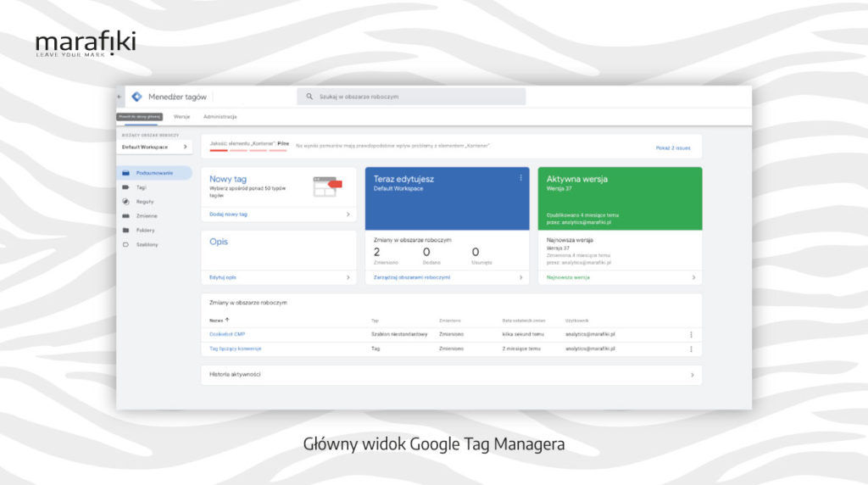The width and height of the screenshot is (868, 485).
Task: Click the Edytuj opis link
Action: pos(223,277)
